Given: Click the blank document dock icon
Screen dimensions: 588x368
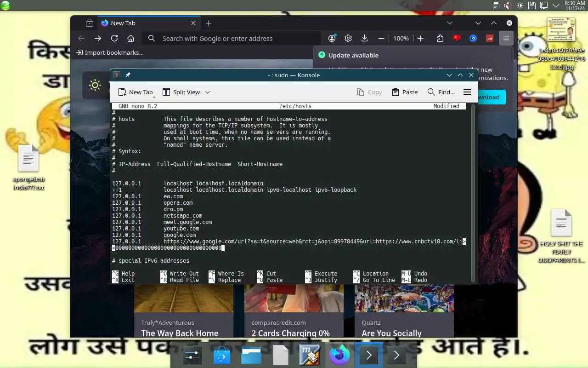Looking at the screenshot, I should (280, 355).
